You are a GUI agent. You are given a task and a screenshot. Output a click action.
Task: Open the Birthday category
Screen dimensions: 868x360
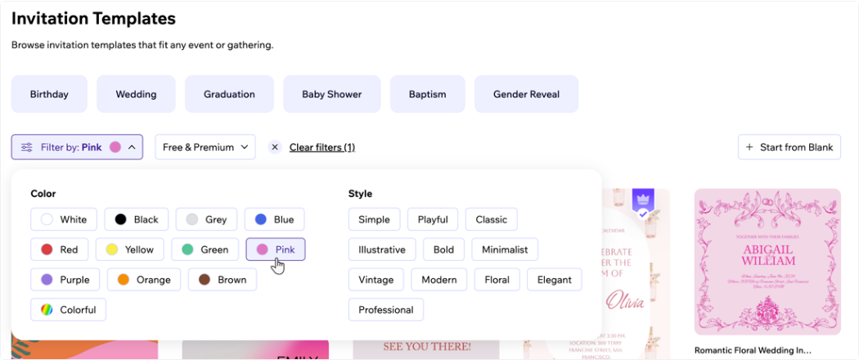[x=49, y=94]
